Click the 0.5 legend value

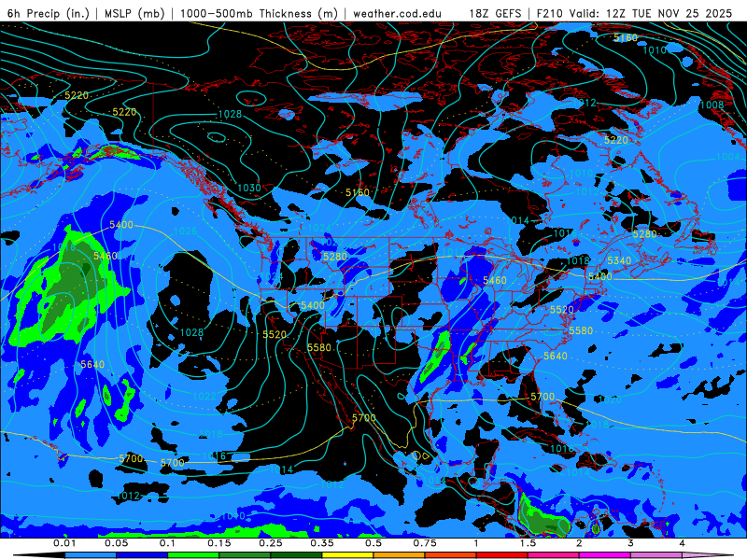pos(373,543)
